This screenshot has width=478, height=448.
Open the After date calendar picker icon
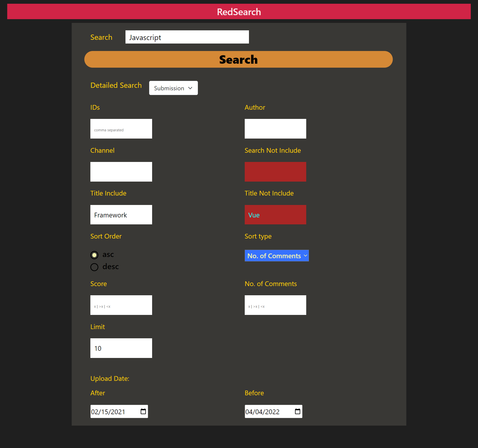point(143,411)
